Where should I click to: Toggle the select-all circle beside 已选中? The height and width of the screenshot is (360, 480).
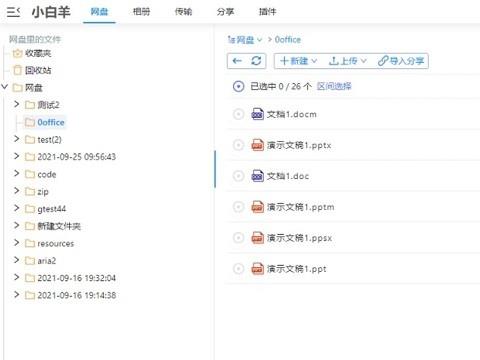click(238, 87)
